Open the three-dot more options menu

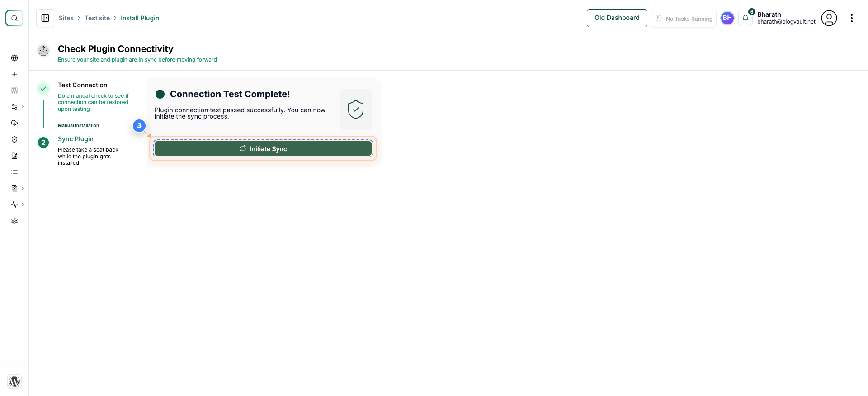pos(852,18)
